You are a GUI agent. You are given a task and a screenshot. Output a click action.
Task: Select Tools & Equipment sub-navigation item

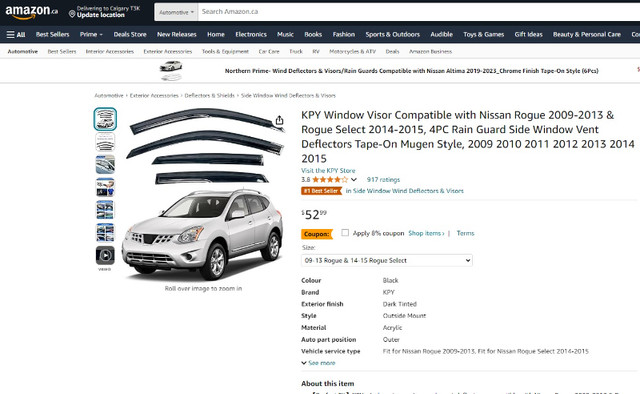[x=225, y=51]
